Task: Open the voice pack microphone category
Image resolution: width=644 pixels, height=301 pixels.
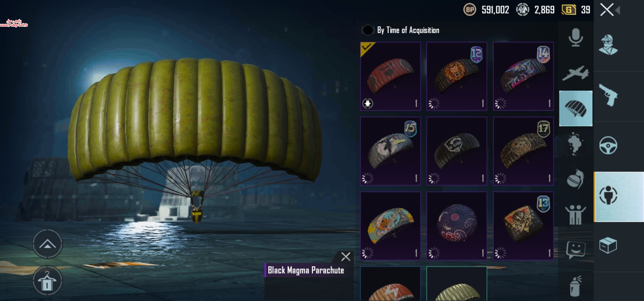Action: (575, 37)
